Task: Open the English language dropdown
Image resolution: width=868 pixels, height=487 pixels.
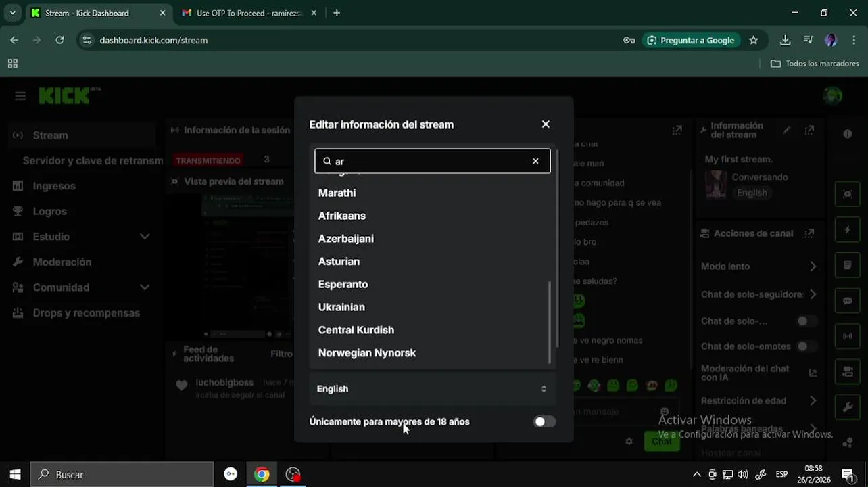Action: tap(432, 389)
